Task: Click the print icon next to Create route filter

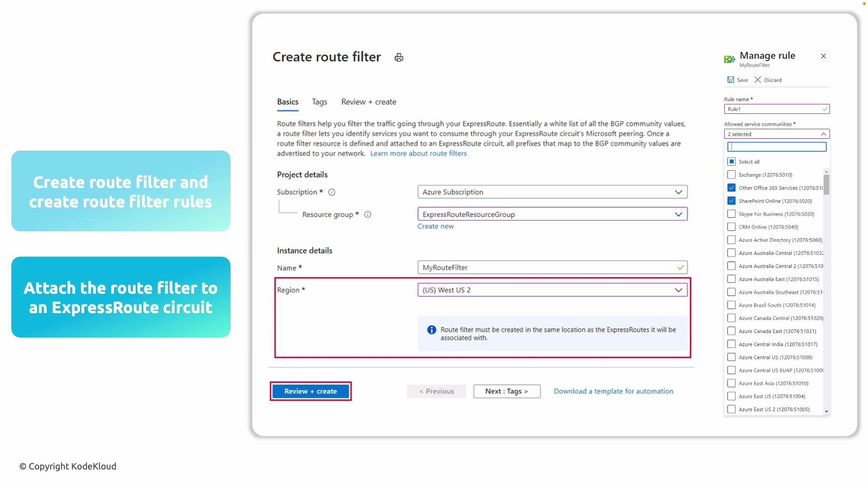Action: pyautogui.click(x=398, y=57)
